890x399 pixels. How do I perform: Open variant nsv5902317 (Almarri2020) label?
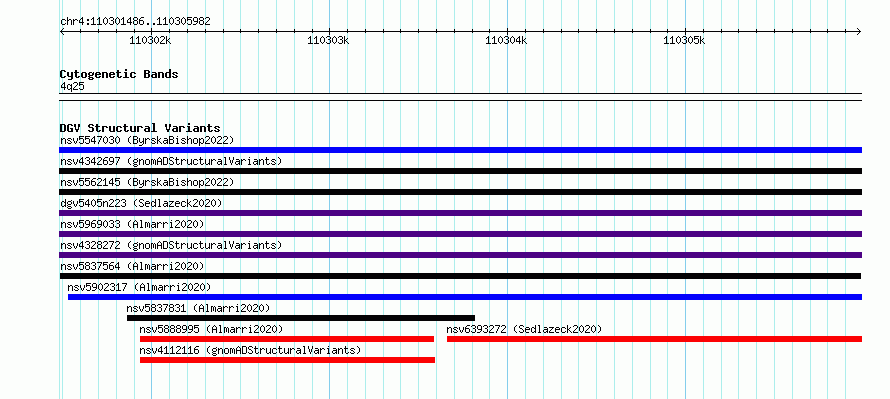[139, 287]
